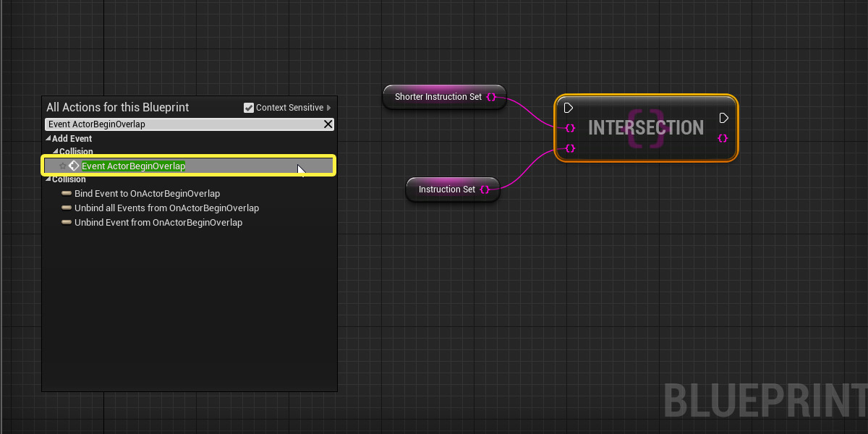868x434 pixels.
Task: Collapse the Collision subcategory under Add Event
Action: tap(56, 152)
